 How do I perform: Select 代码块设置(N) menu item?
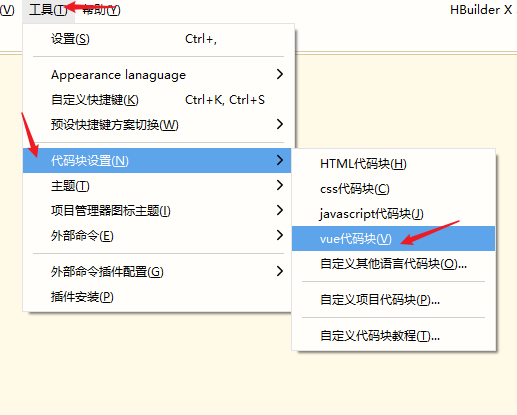coord(157,161)
